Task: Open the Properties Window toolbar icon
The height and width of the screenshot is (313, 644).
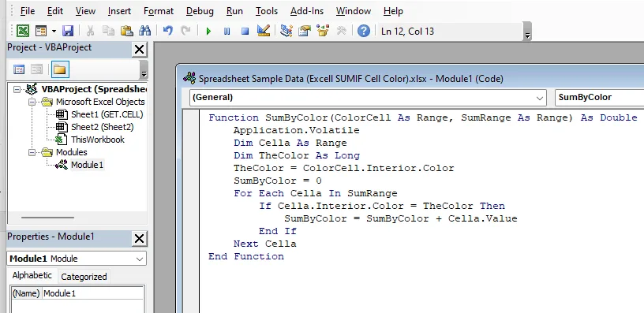Action: click(x=305, y=32)
